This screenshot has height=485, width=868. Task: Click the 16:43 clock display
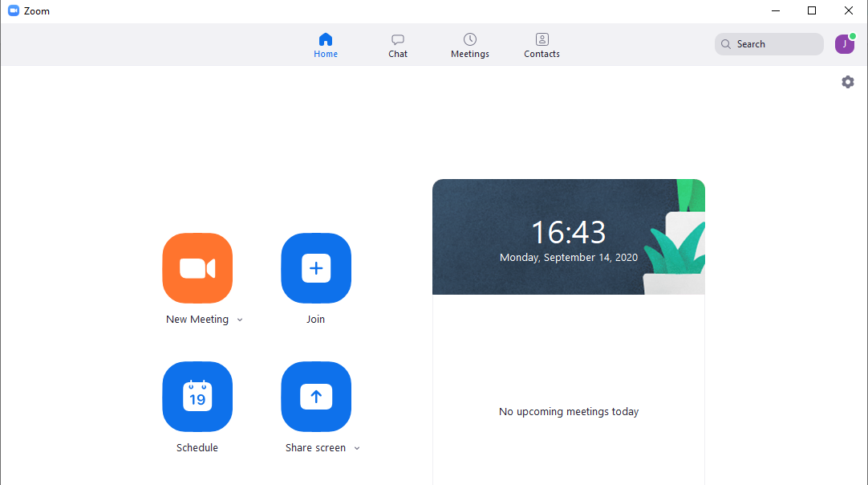coord(569,232)
